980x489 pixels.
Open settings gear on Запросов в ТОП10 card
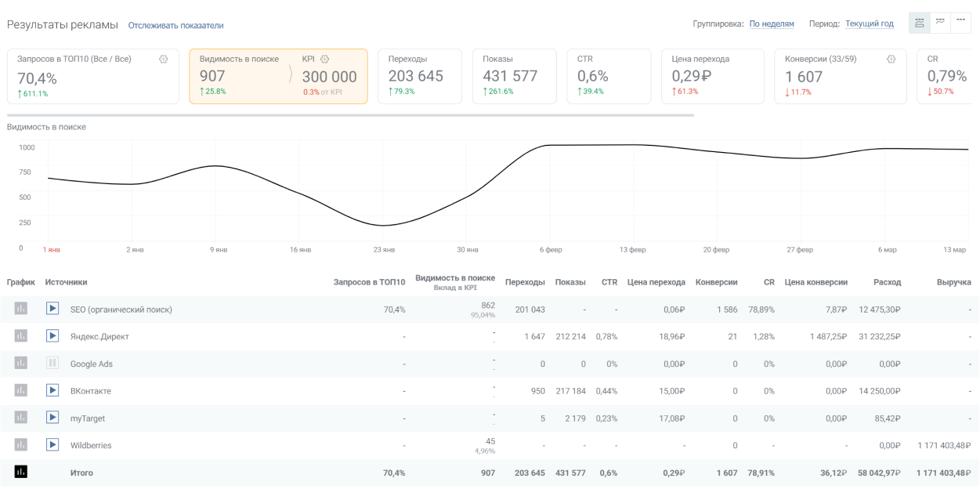click(x=163, y=59)
